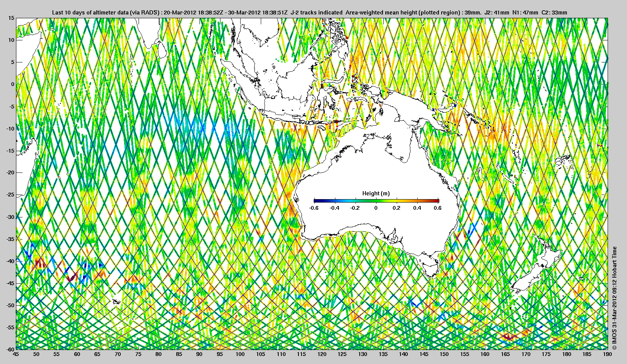Click the '0.6' colorbar tick label

point(437,208)
